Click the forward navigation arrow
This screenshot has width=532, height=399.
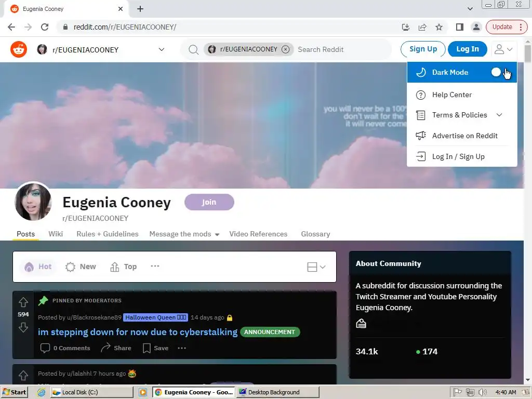[28, 27]
